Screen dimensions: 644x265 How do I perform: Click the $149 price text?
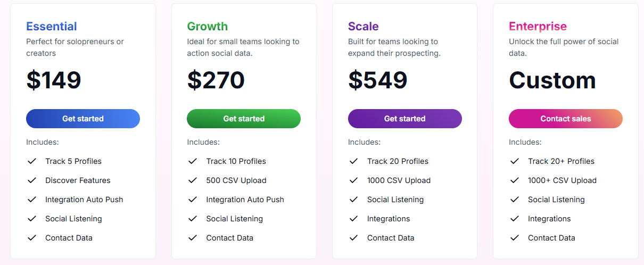click(54, 80)
